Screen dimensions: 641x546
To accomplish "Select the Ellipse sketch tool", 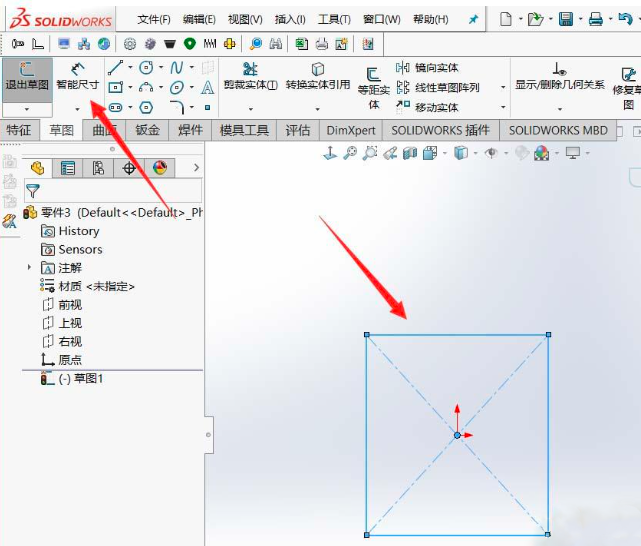I will [x=177, y=87].
